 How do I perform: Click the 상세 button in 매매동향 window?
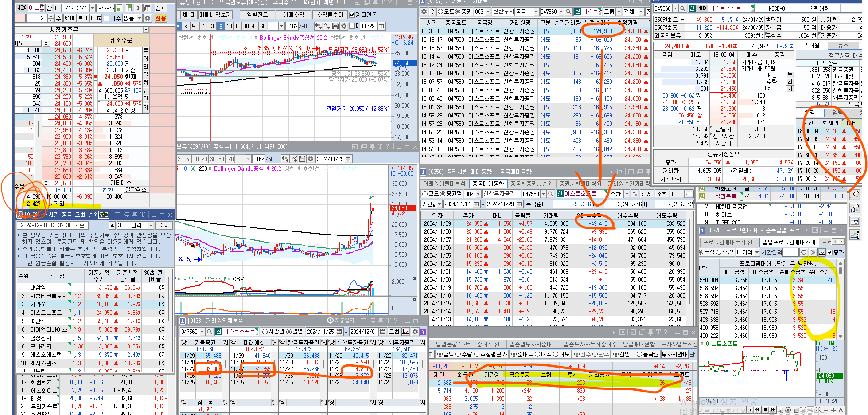point(647,194)
